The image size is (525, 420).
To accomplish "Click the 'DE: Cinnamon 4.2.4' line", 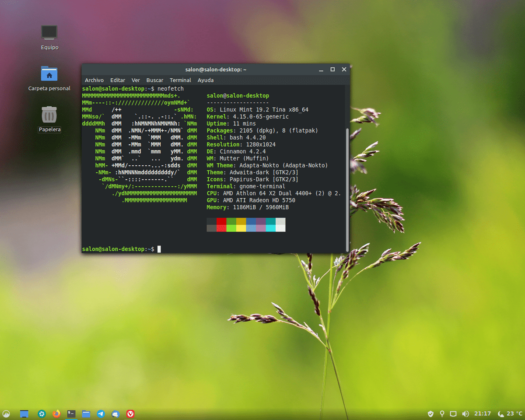I will (x=236, y=151).
